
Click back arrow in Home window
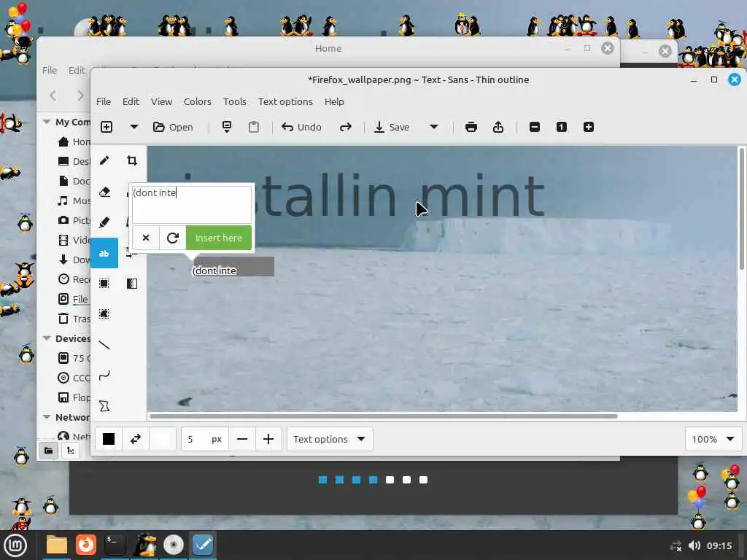click(x=53, y=96)
